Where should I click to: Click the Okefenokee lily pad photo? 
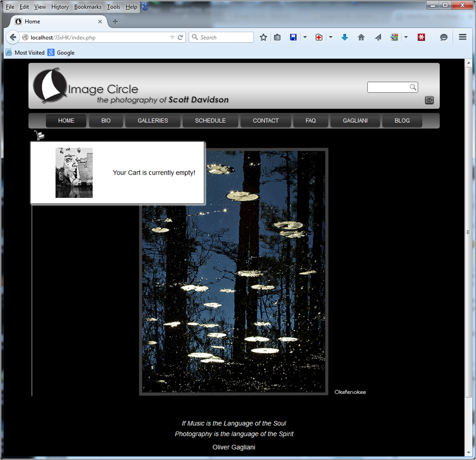click(234, 272)
